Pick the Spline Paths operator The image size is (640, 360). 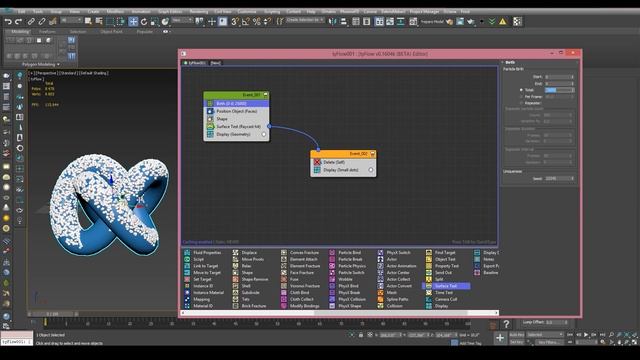click(397, 299)
